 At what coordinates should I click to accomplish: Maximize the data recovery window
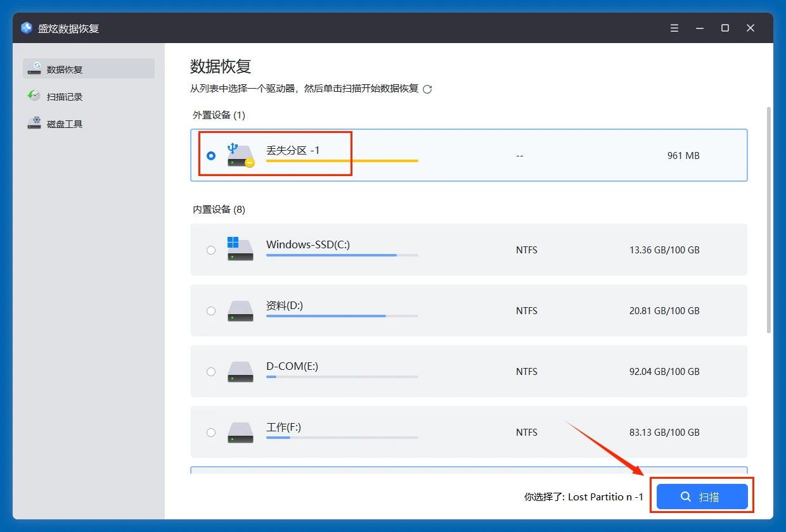[725, 28]
